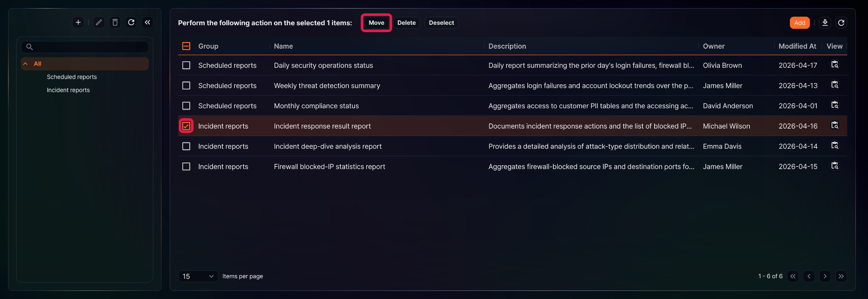The image size is (868, 299).
Task: Select Scheduled reports in the group tree
Action: [x=72, y=77]
